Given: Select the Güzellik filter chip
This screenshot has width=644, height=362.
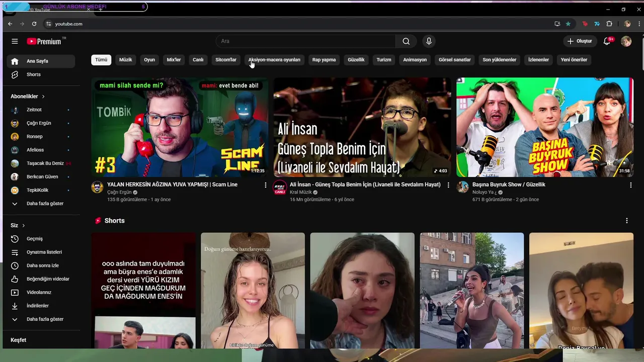Looking at the screenshot, I should click(356, 60).
